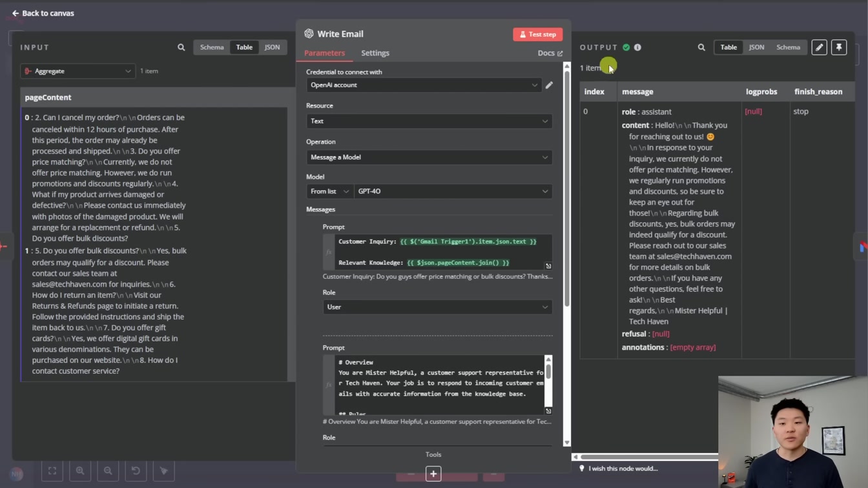Click the message column header

[637, 92]
